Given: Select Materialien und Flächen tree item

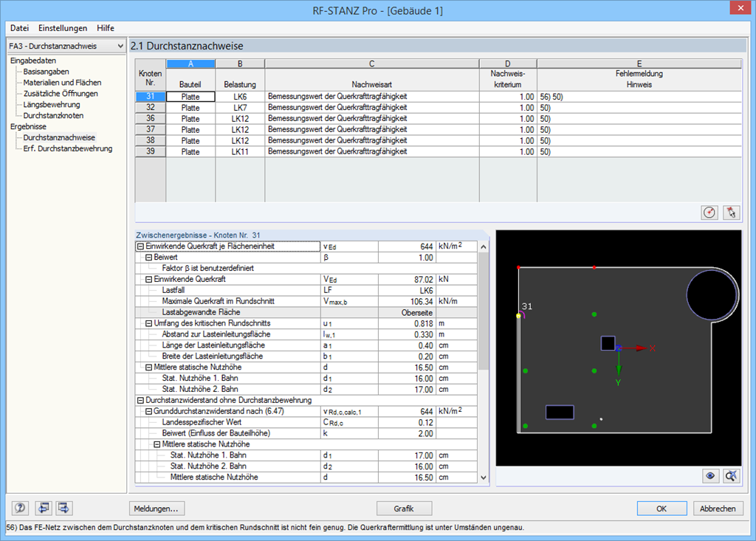Looking at the screenshot, I should coord(62,83).
